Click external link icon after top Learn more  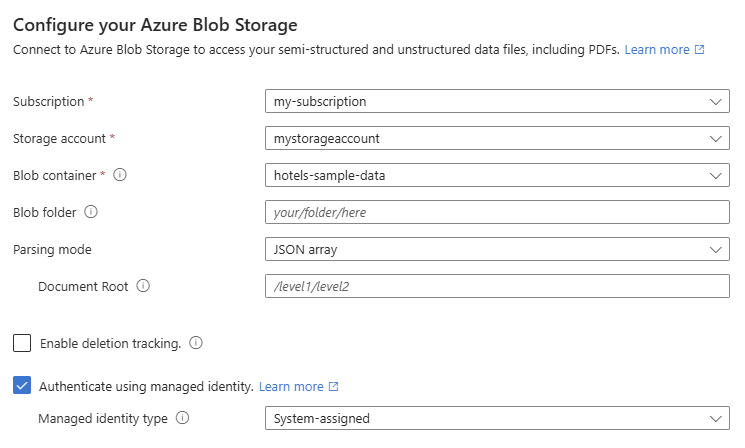700,50
